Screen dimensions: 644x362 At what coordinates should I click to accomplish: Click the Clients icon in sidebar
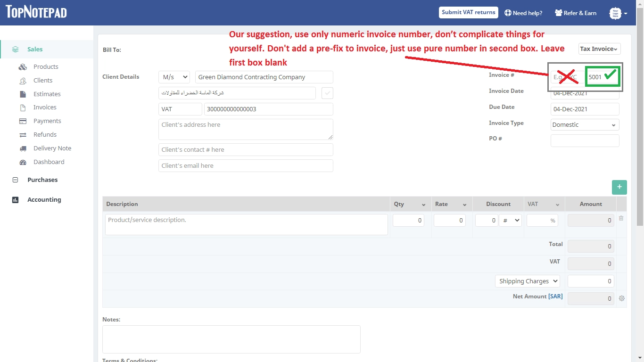(x=23, y=81)
